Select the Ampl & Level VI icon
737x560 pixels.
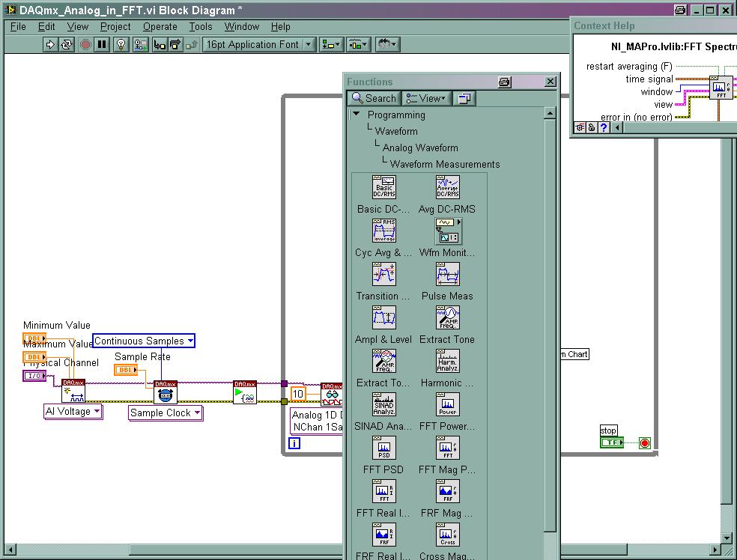[384, 317]
